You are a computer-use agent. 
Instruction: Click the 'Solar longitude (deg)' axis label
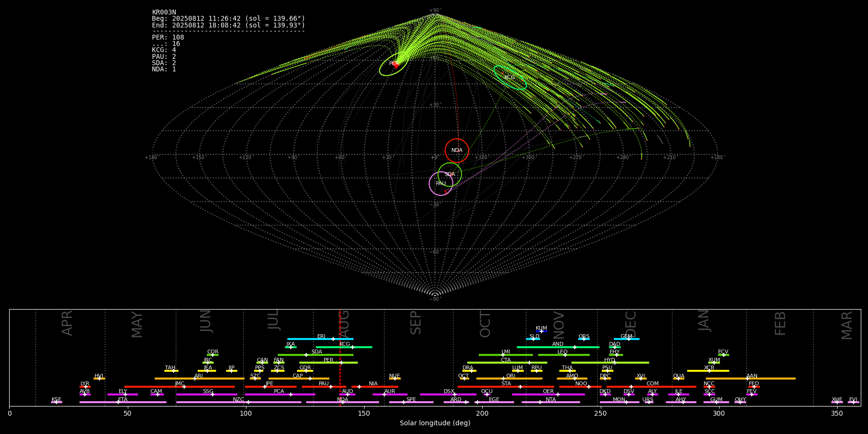435,423
